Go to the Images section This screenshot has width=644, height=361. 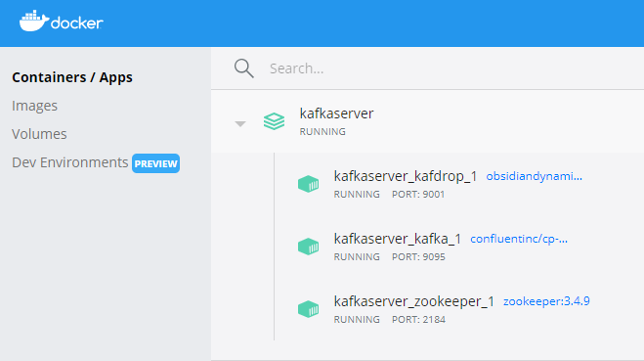pos(34,106)
